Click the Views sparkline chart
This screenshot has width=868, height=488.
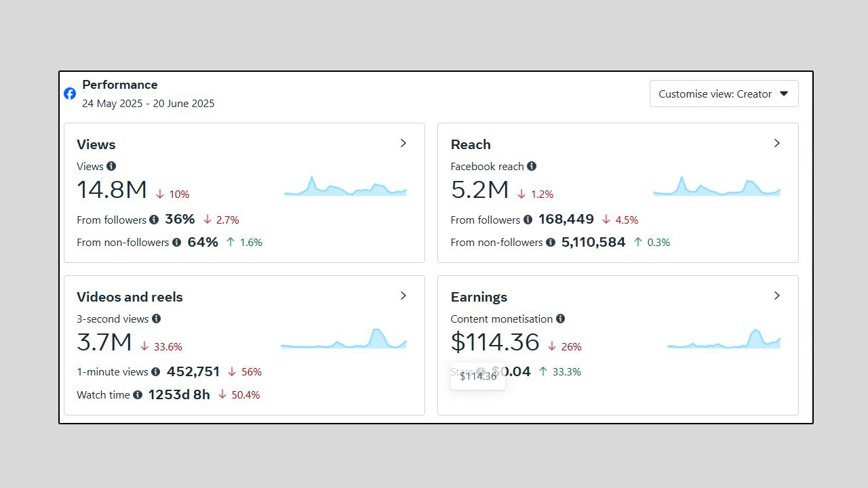coord(345,186)
